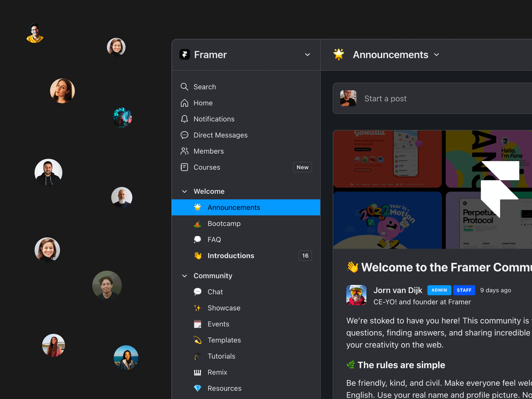The width and height of the screenshot is (532, 399).
Task: Open the welcome post cover image
Action: 432,189
